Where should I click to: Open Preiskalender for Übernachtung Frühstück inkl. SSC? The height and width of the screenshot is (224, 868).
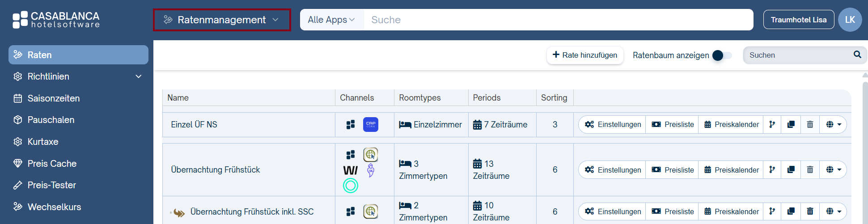click(x=731, y=211)
